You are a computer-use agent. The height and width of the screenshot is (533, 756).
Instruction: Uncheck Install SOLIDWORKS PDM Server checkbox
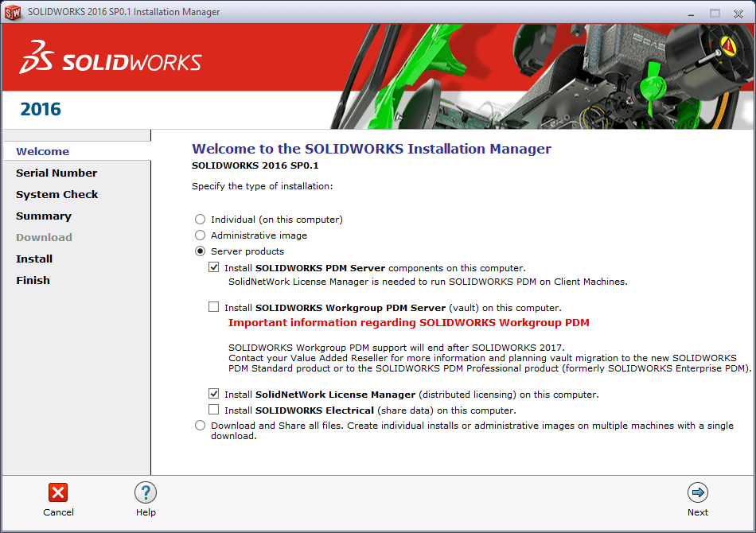pyautogui.click(x=213, y=268)
